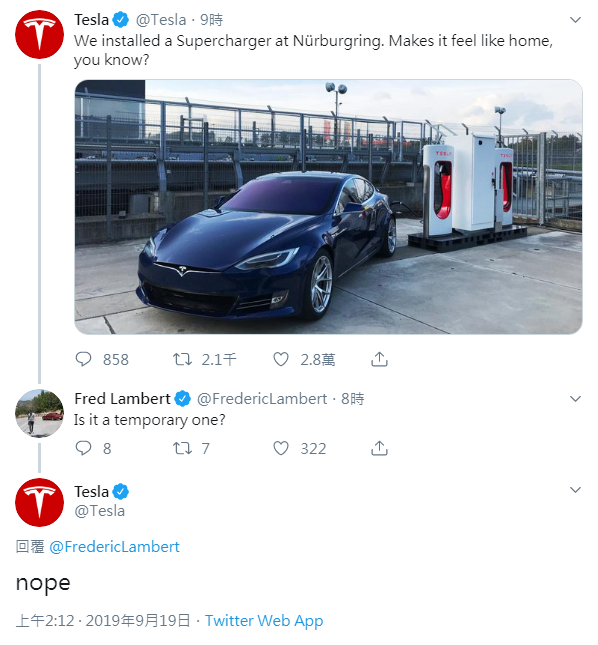The width and height of the screenshot is (598, 645).
Task: Open the Twitter Web App link
Action: click(264, 621)
